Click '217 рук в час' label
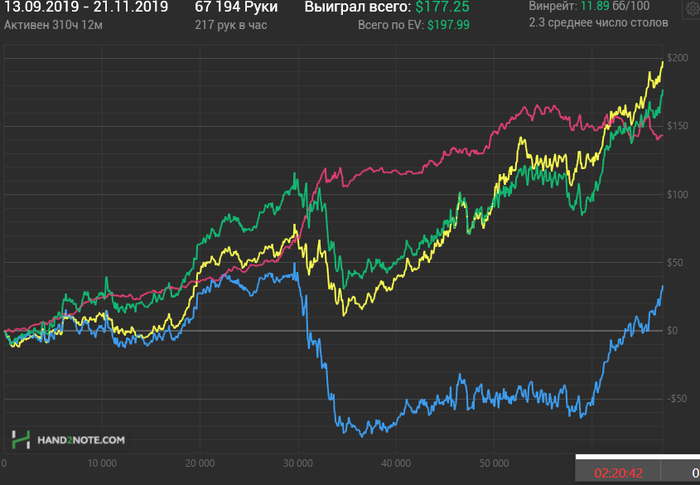 coord(231,25)
